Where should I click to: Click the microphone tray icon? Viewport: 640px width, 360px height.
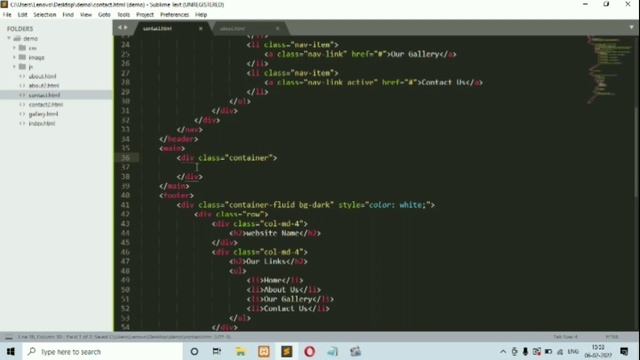(x=525, y=351)
